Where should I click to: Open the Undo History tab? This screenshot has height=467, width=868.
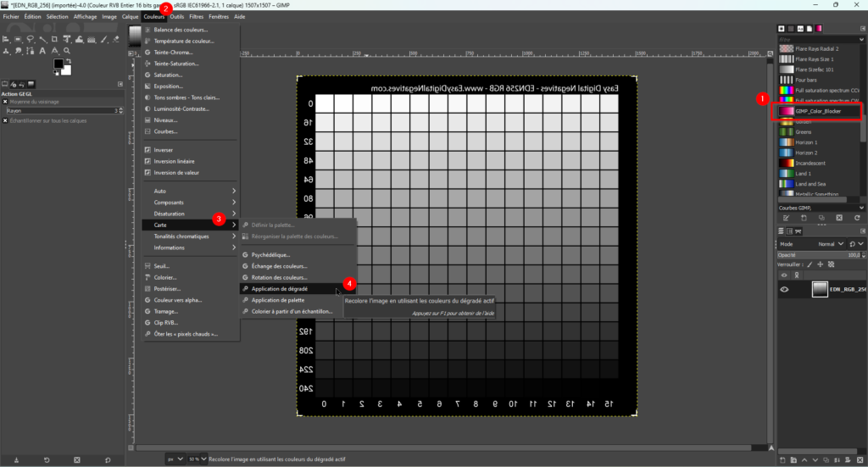tap(21, 84)
